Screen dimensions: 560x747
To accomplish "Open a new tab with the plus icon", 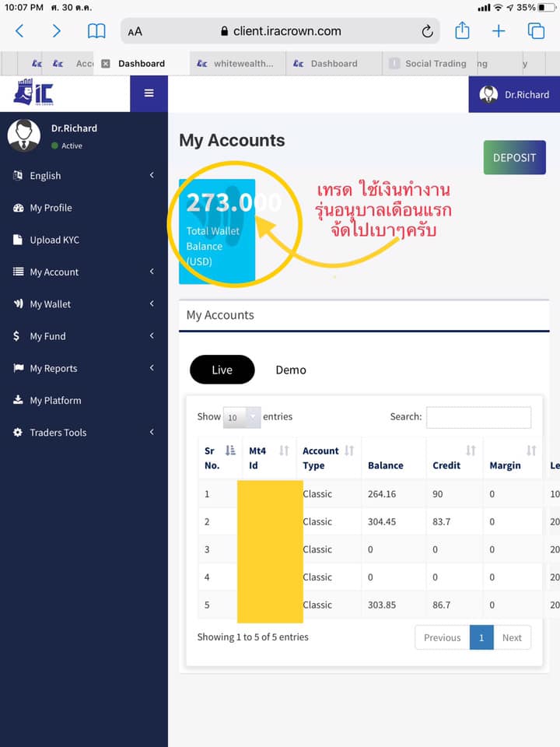I will [x=499, y=31].
